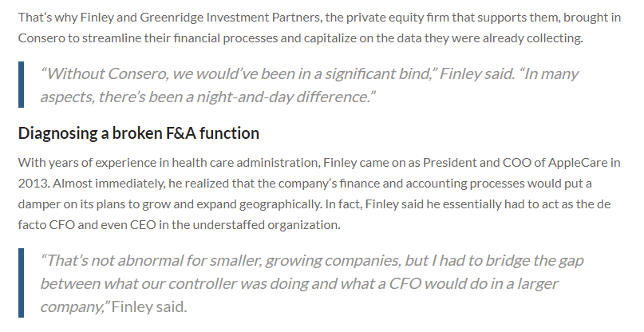Click "Without Consero" at the quote's start

(96, 74)
